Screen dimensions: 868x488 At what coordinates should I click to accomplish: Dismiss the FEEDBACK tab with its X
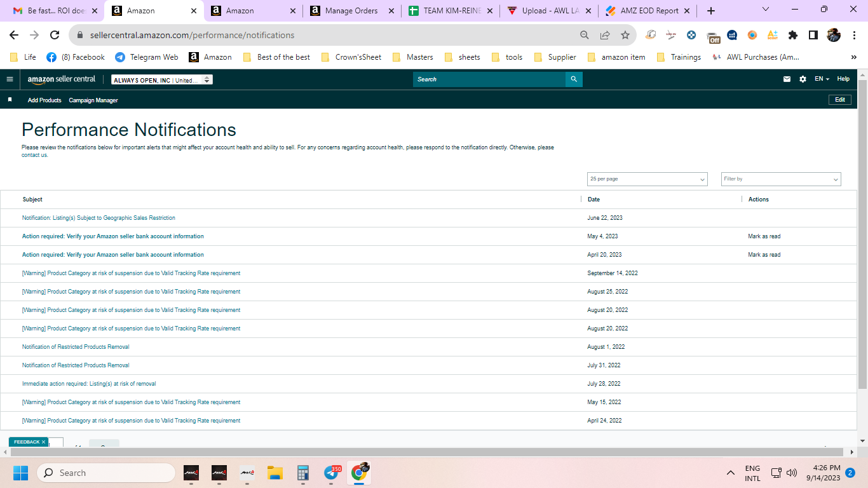[x=43, y=442]
